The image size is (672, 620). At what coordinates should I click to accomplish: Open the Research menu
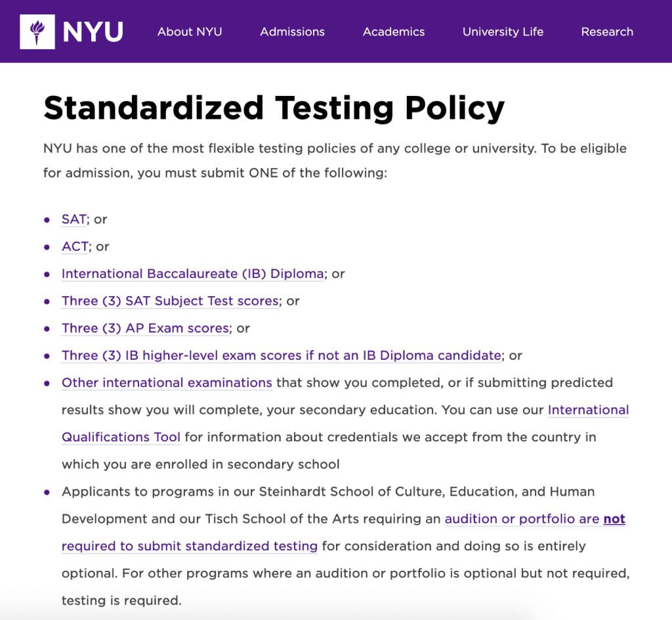click(607, 32)
